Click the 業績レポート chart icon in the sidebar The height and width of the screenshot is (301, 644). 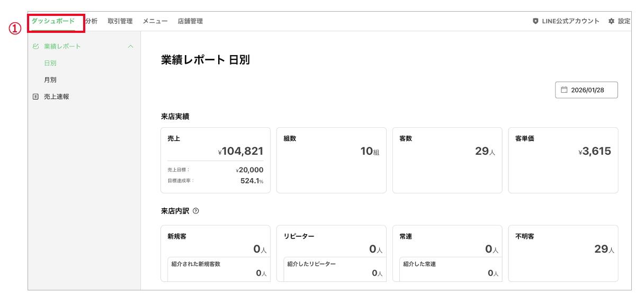pos(35,46)
